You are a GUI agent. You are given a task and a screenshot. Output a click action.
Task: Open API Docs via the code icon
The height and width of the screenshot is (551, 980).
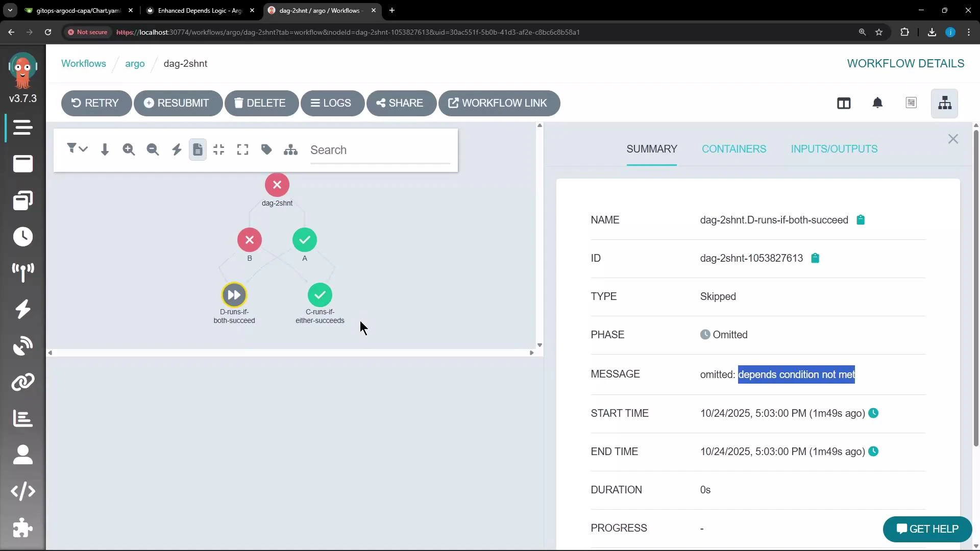(x=22, y=491)
